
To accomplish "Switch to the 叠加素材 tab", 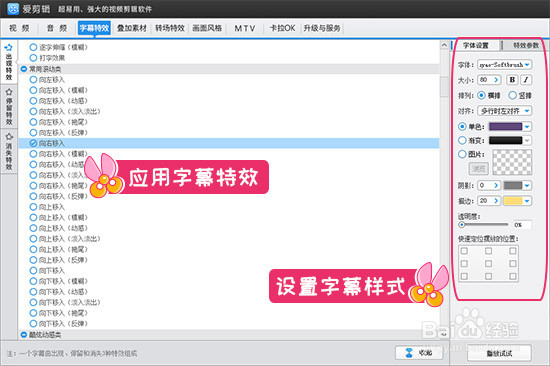I will click(132, 28).
